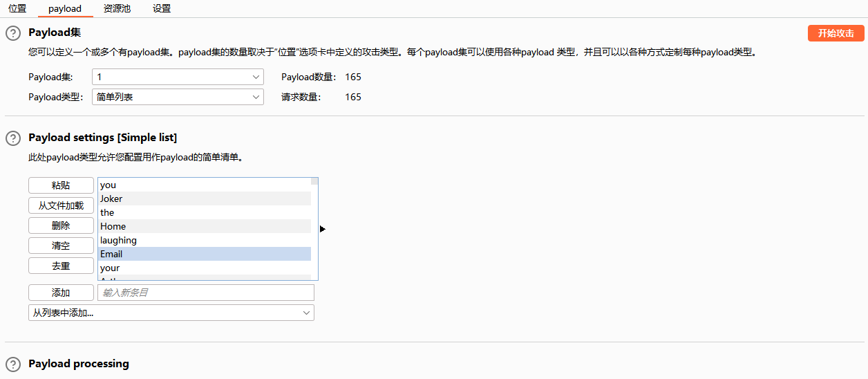Select the payload tab
Image resolution: width=868 pixels, height=379 pixels.
point(65,9)
